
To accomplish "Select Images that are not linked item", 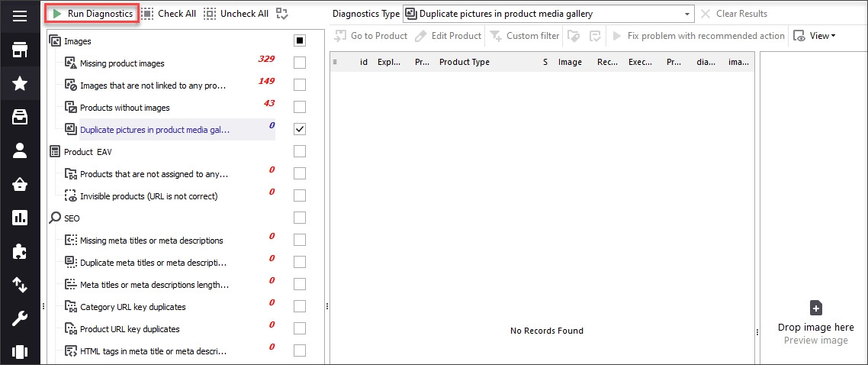I will click(x=153, y=86).
